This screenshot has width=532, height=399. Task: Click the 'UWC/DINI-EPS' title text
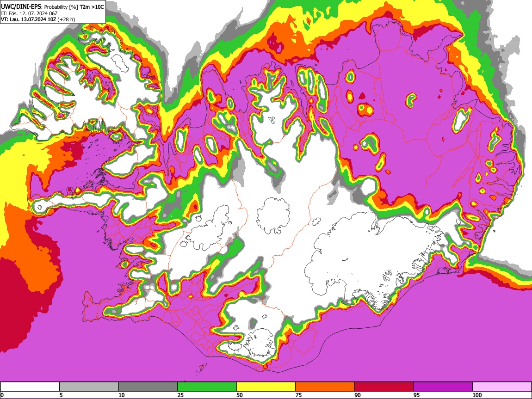[20, 7]
